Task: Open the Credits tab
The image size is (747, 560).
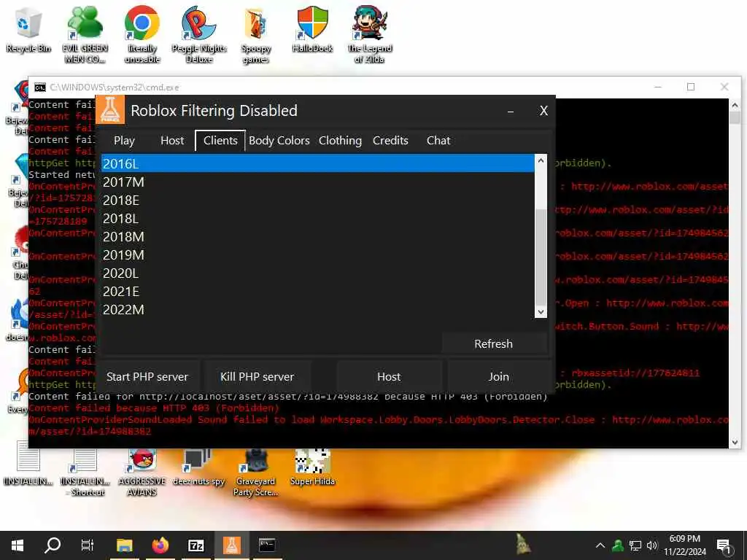Action: pos(391,141)
